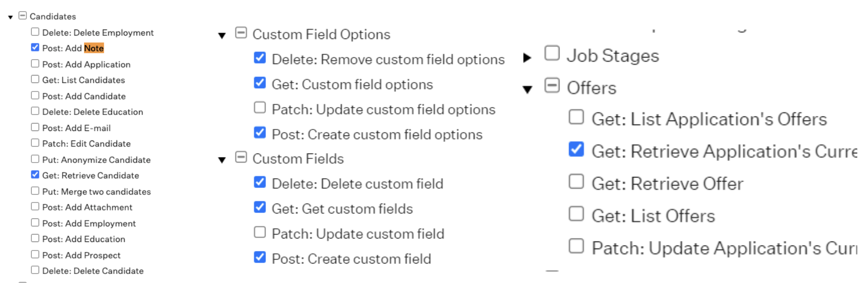Toggle the Candidates parent checkbox
This screenshot has width=868, height=283.
22,15
